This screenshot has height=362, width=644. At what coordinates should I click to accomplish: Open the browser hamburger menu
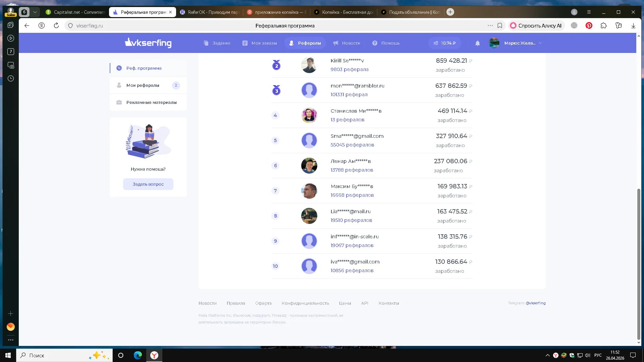[589, 12]
